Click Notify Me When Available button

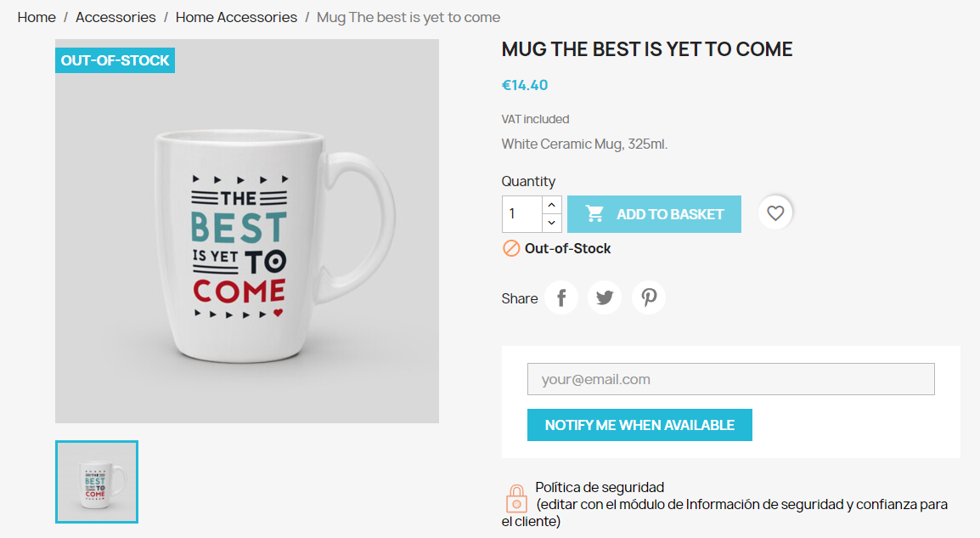(639, 425)
